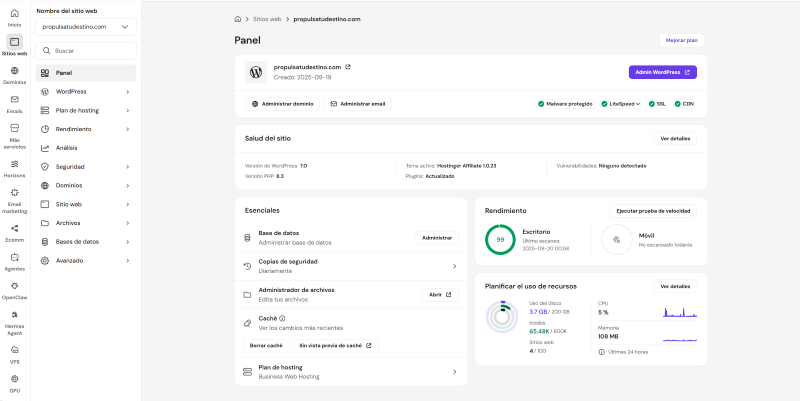Click the desktop performance score circle

point(500,239)
